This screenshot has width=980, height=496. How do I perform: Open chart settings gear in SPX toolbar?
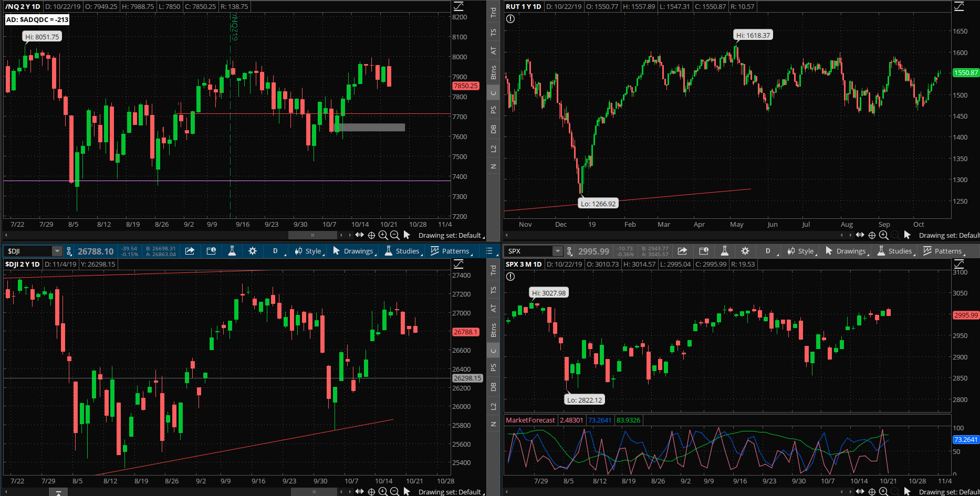[745, 251]
